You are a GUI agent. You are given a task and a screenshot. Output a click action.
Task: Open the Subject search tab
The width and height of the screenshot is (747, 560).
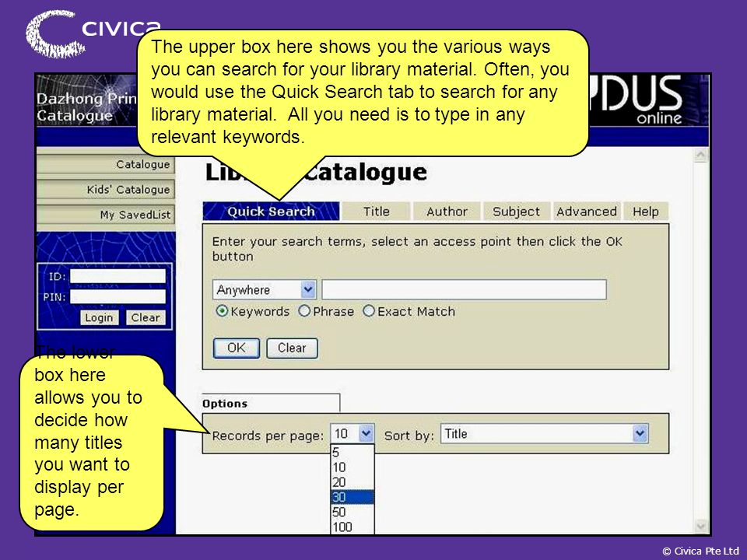[x=517, y=212]
